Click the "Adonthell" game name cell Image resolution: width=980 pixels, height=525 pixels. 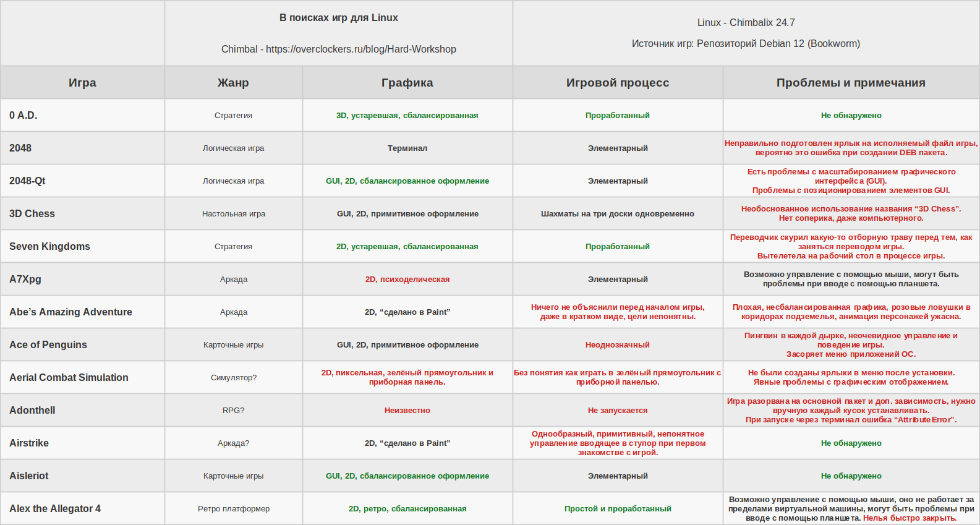pos(32,411)
